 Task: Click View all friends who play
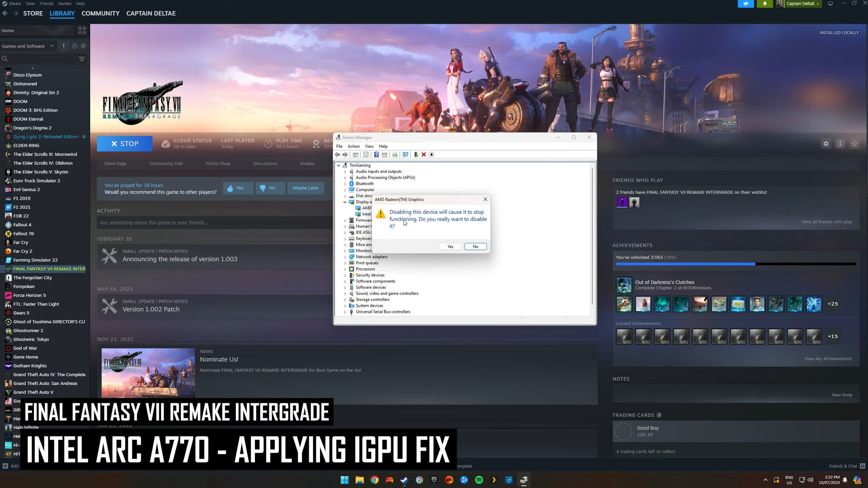(x=827, y=222)
